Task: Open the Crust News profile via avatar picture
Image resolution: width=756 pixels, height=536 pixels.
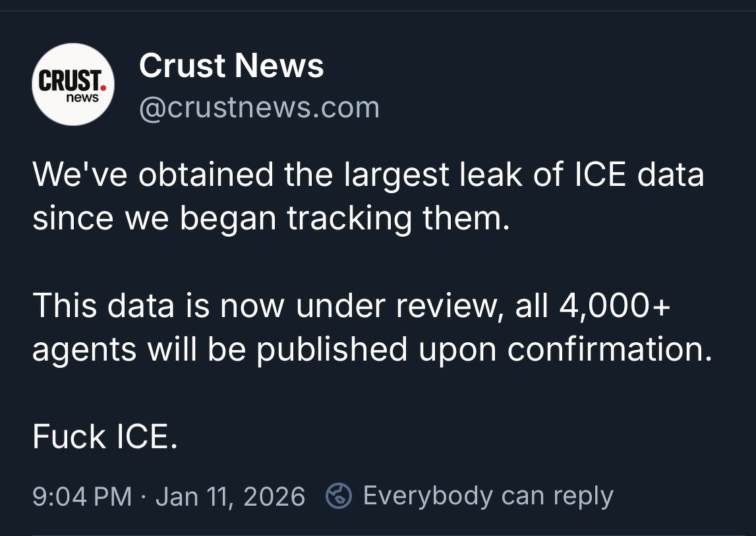Action: [x=73, y=85]
